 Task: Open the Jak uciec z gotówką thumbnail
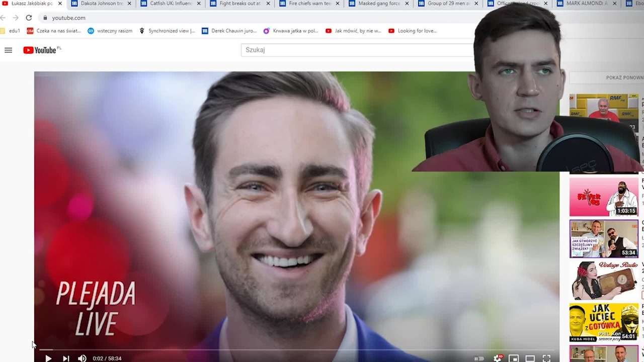pos(604,322)
